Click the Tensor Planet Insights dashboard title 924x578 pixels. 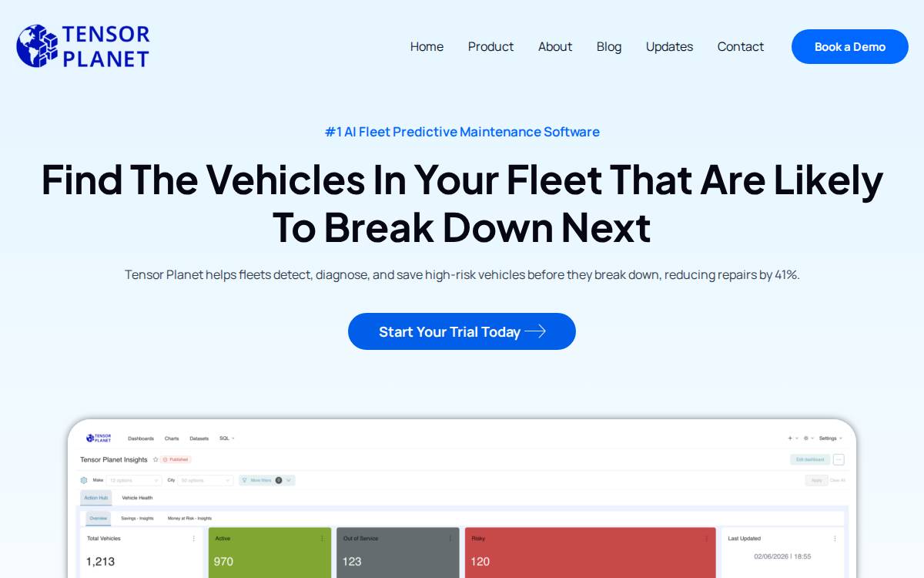114,459
